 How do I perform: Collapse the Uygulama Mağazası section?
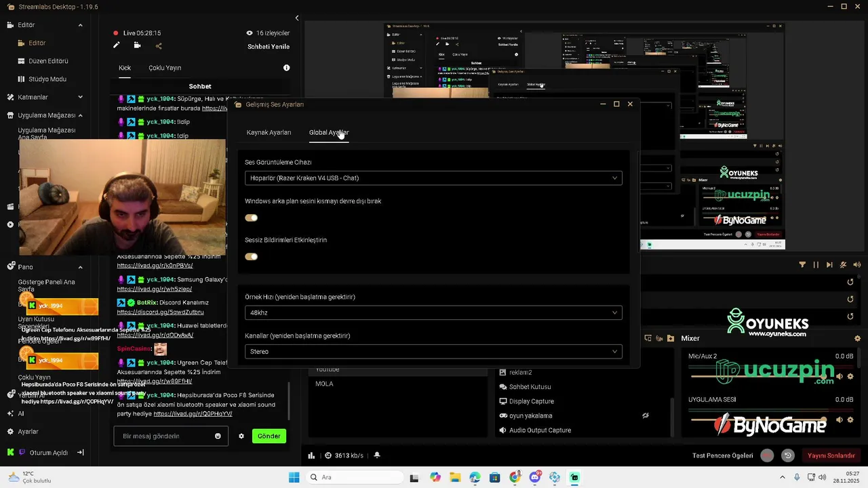coord(80,115)
